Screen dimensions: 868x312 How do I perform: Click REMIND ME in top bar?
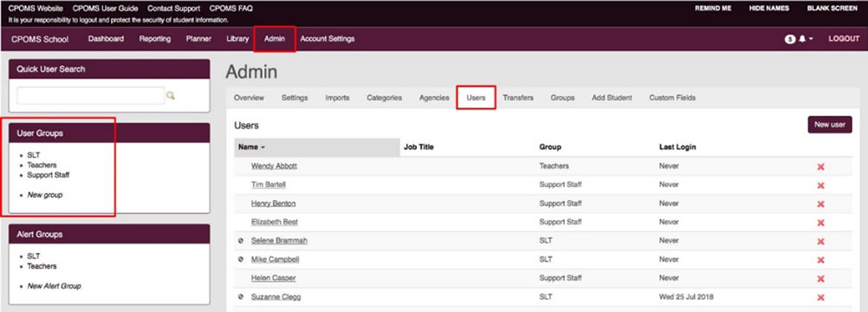click(x=713, y=9)
